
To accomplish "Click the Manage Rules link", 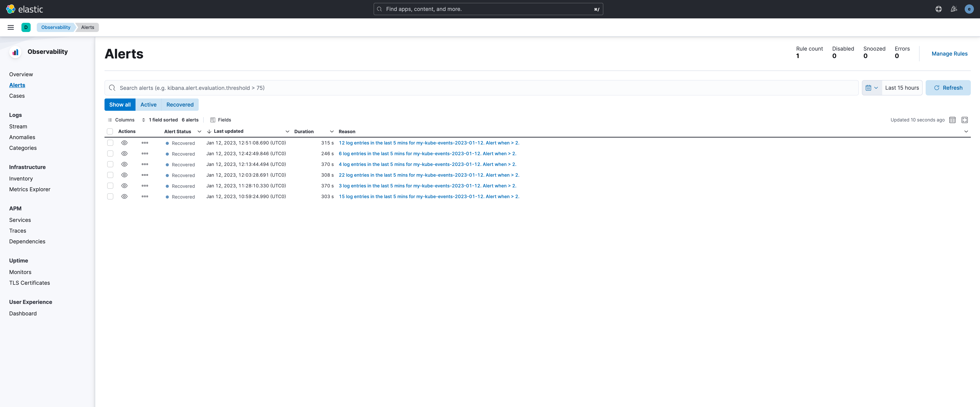I will coord(949,54).
